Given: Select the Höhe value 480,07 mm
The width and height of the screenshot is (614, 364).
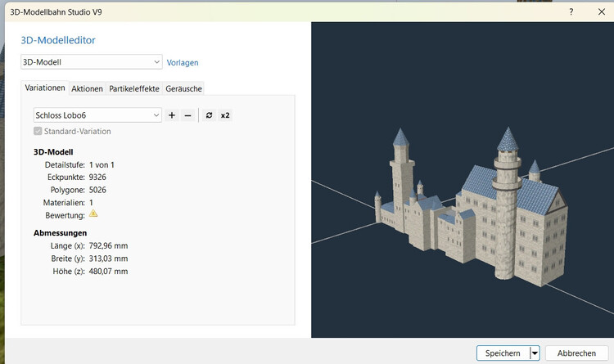Looking at the screenshot, I should 108,272.
